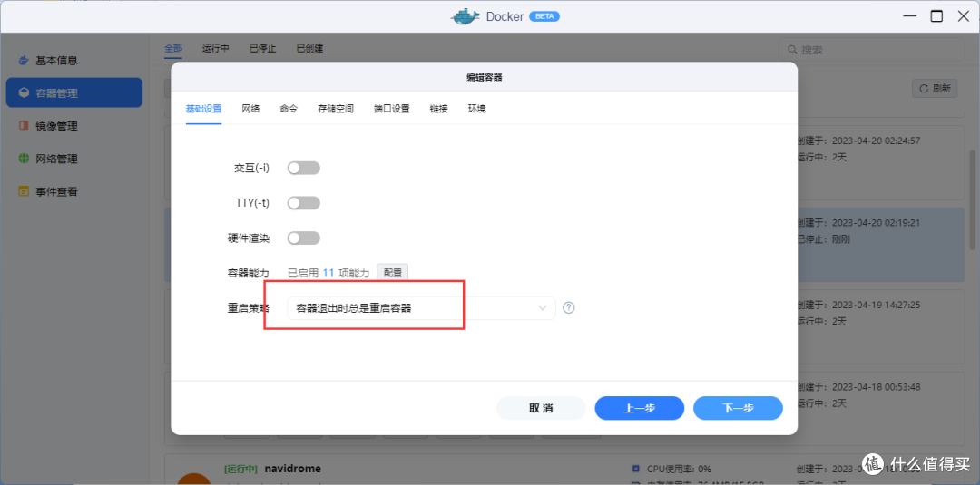Switch to the 存储空间 tab
This screenshot has height=485, width=980.
336,109
